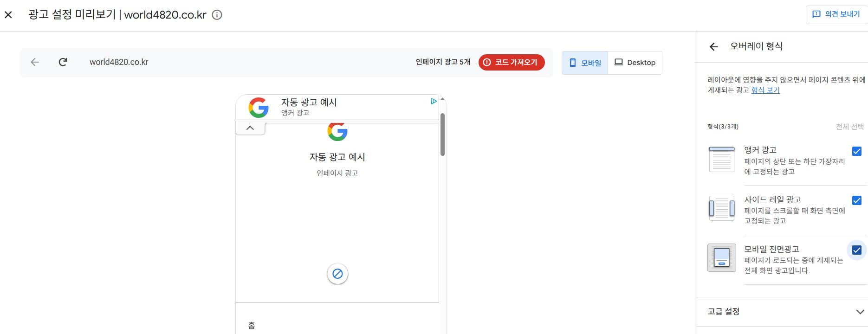The width and height of the screenshot is (868, 334).
Task: Select the world4820.co.kr address field
Action: click(119, 62)
